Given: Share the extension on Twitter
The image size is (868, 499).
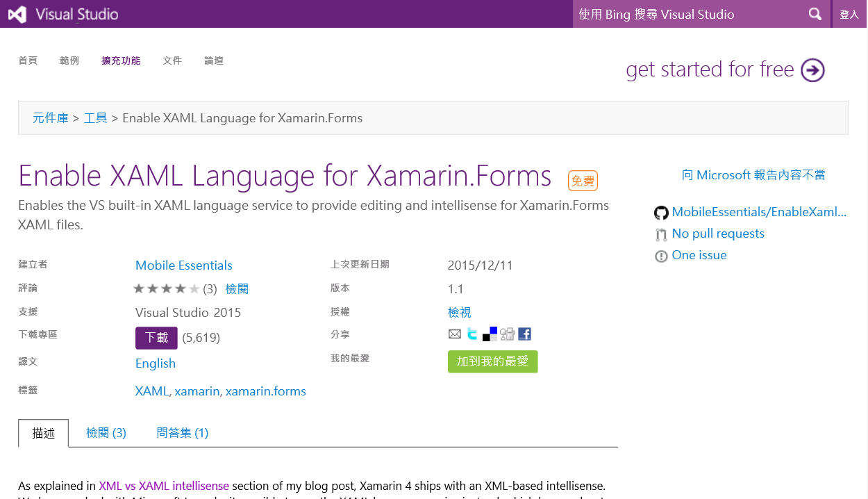Looking at the screenshot, I should point(472,334).
